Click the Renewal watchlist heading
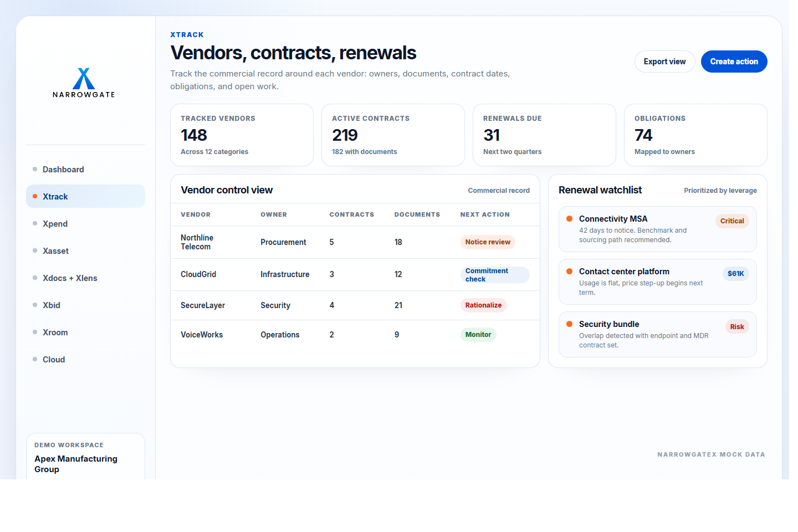The image size is (798, 532). [600, 190]
